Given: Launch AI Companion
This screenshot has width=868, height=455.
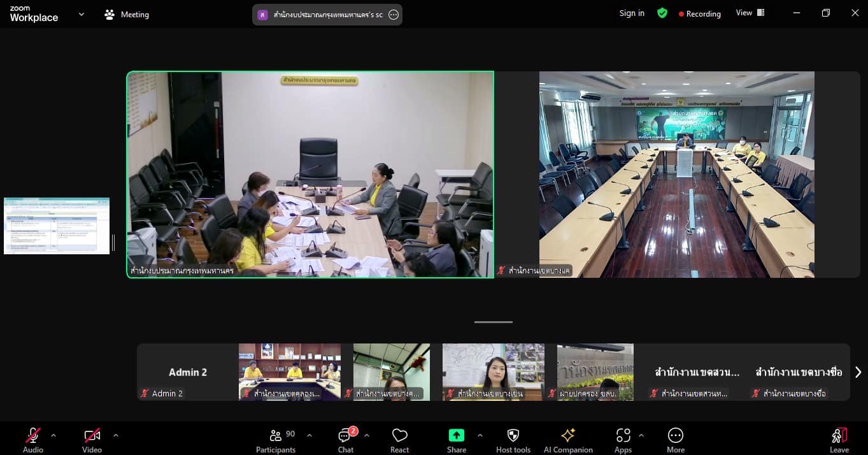Looking at the screenshot, I should click(x=567, y=439).
